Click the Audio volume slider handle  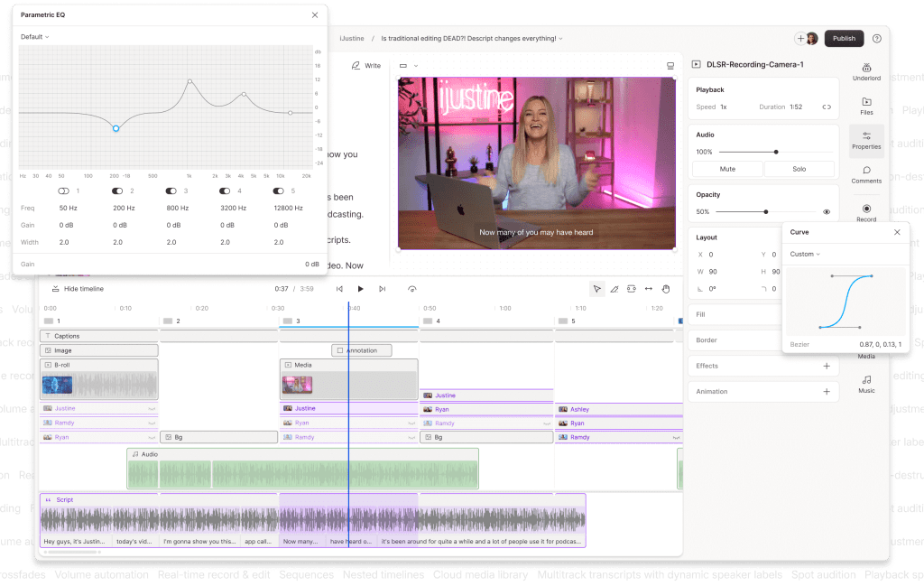point(776,152)
